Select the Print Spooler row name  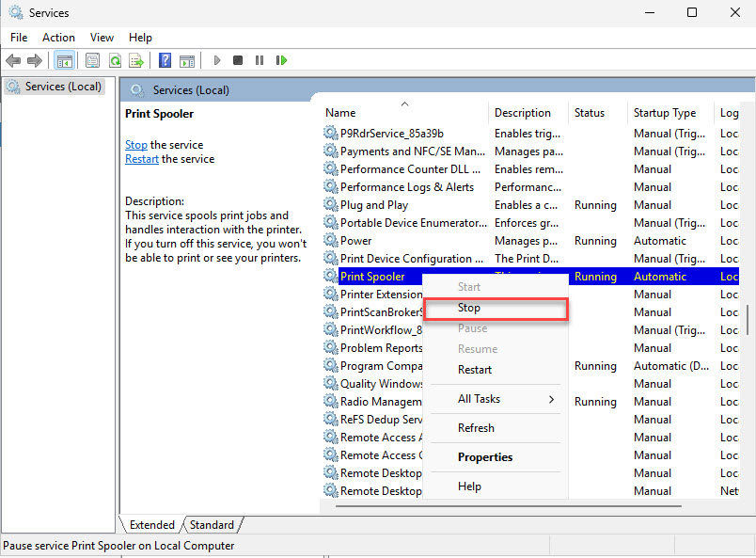[372, 277]
